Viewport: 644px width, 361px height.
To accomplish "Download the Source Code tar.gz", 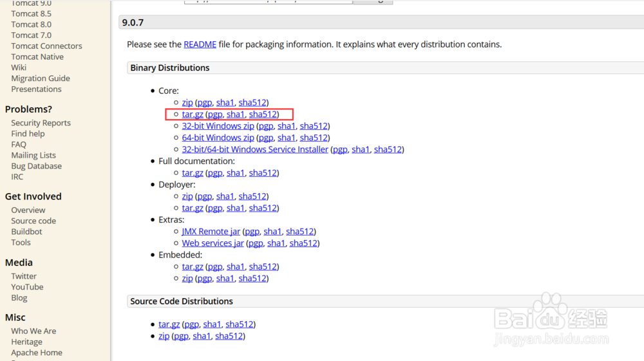I will point(169,324).
